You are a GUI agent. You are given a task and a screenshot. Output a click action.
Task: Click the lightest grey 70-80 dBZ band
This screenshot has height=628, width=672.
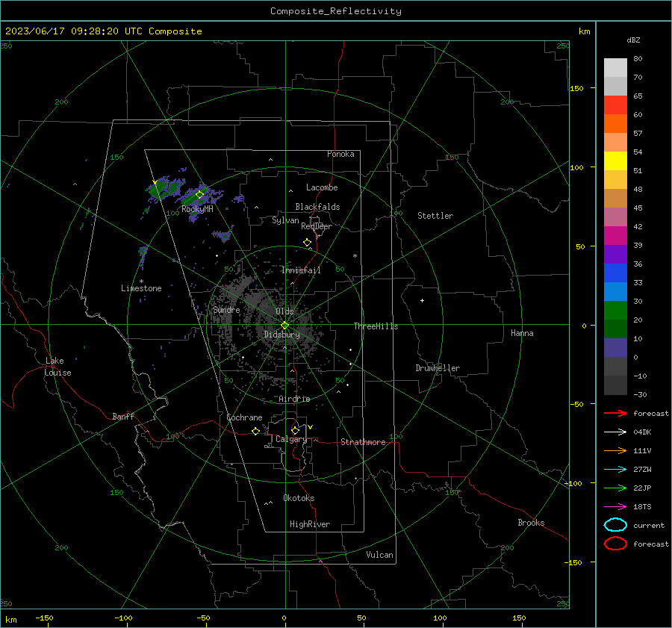tap(615, 68)
